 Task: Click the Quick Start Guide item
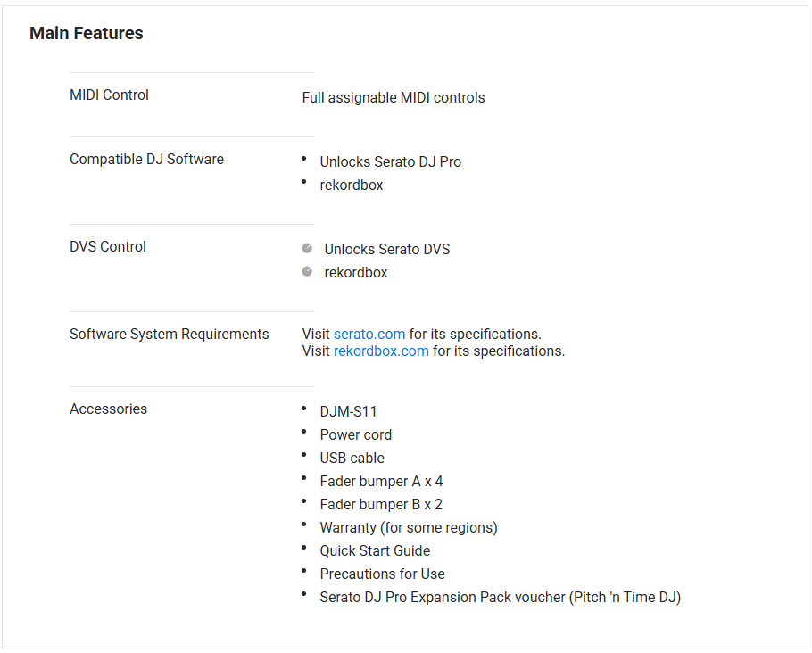coord(375,551)
